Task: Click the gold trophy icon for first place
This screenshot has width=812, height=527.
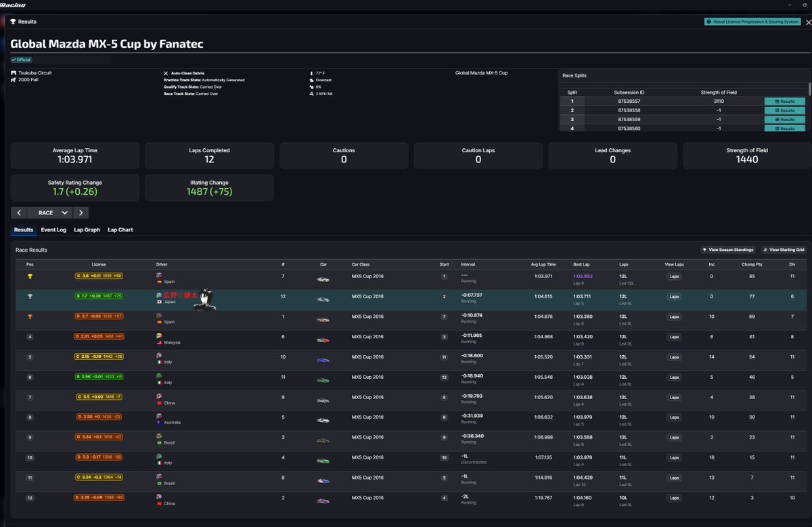Action: 30,276
